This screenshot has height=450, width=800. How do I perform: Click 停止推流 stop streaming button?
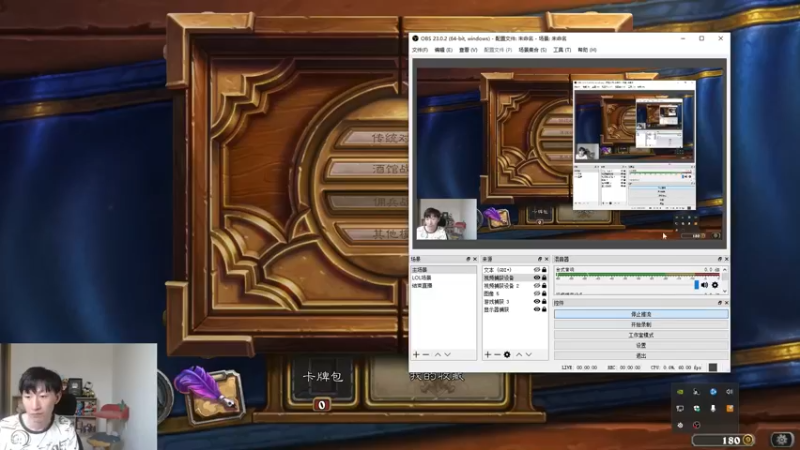pos(641,314)
